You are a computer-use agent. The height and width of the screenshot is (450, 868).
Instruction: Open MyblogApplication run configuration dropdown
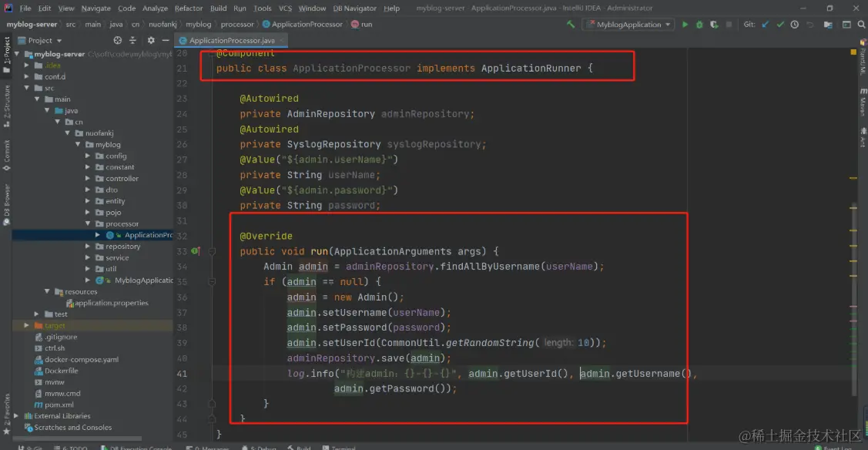point(628,25)
